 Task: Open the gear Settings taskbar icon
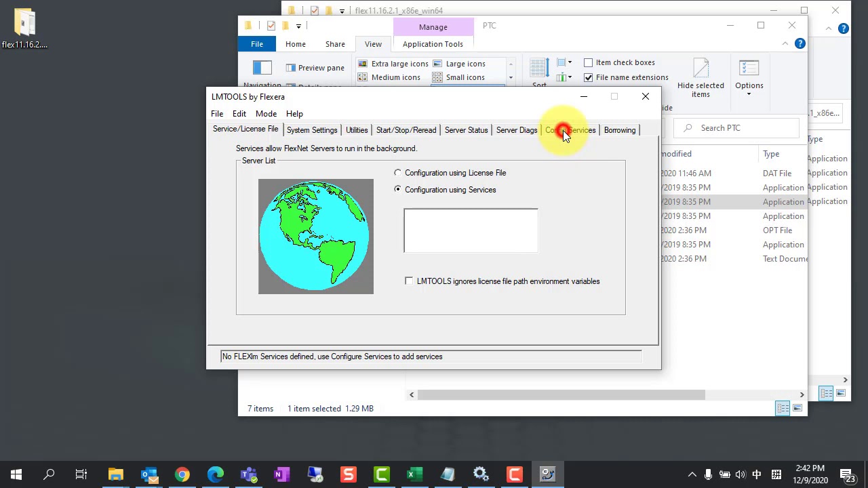[481, 474]
